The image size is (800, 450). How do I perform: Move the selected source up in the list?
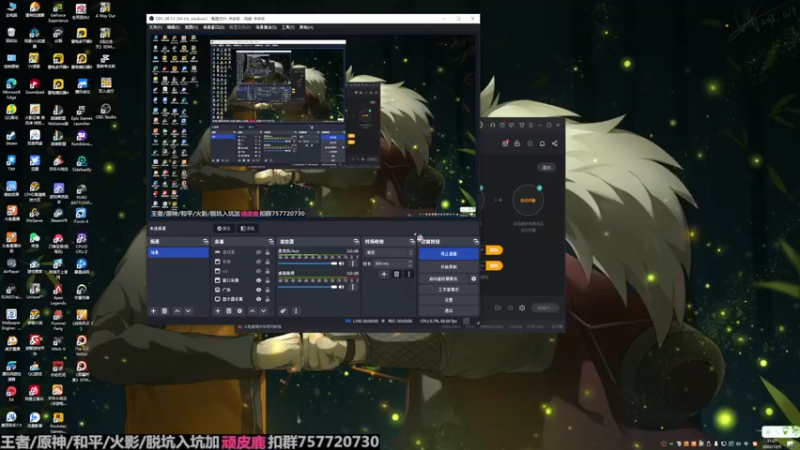click(253, 311)
